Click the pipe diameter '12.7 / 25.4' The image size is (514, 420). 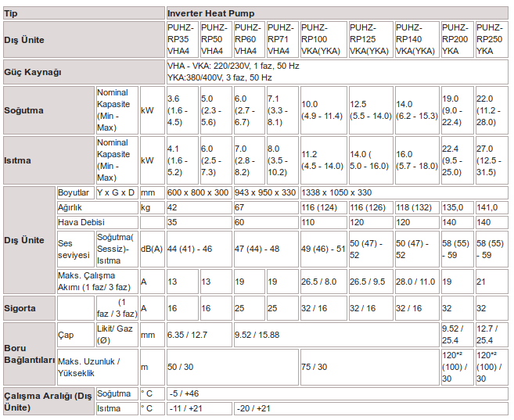pyautogui.click(x=492, y=335)
